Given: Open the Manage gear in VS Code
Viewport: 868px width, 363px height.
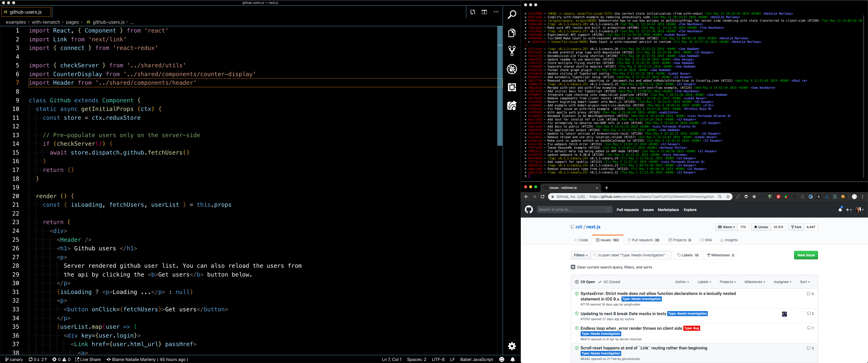Looking at the screenshot, I should [x=512, y=346].
